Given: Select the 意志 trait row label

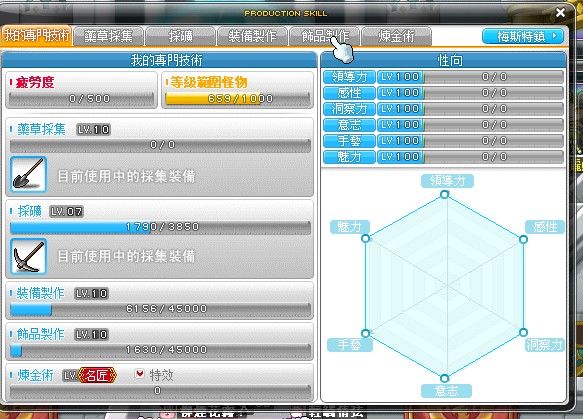Looking at the screenshot, I should click(x=349, y=125).
